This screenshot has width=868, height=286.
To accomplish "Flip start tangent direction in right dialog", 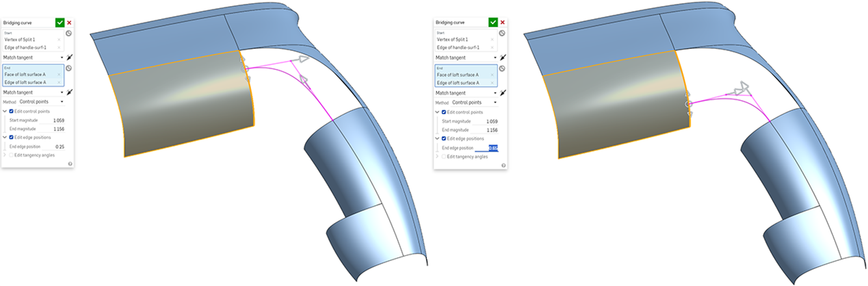I will click(x=503, y=57).
